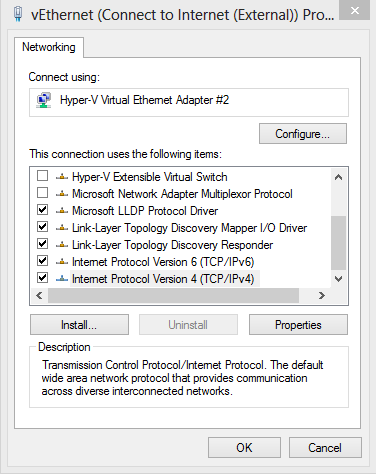Dismiss the dialog with Cancel
This screenshot has height=475, width=376.
point(325,448)
